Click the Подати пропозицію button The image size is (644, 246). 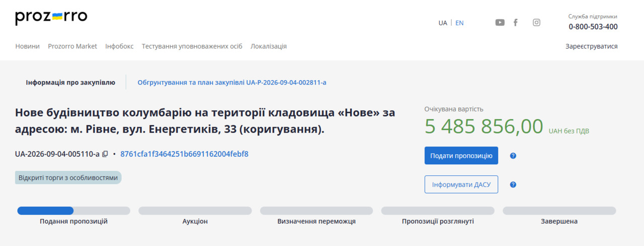click(x=461, y=156)
